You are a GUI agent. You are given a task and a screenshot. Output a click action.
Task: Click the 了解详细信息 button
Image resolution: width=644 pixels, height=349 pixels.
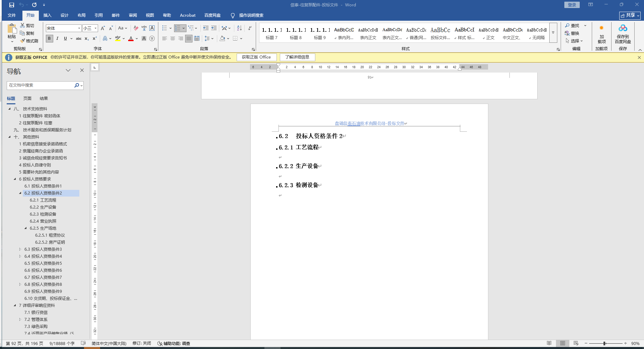[x=297, y=57]
